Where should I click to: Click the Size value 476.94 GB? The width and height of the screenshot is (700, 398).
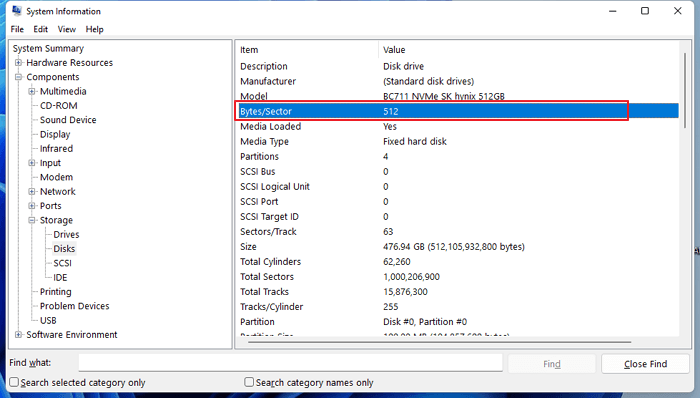(x=454, y=247)
